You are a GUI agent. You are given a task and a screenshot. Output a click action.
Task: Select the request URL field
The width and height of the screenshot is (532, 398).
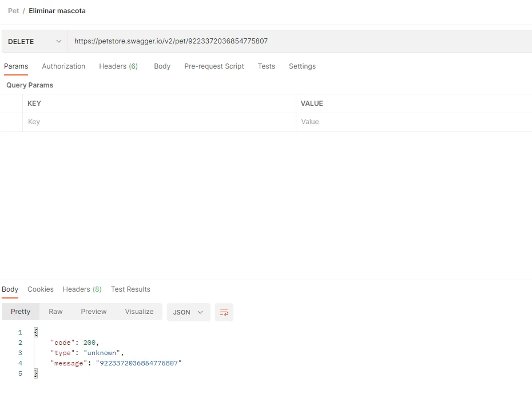coord(300,41)
